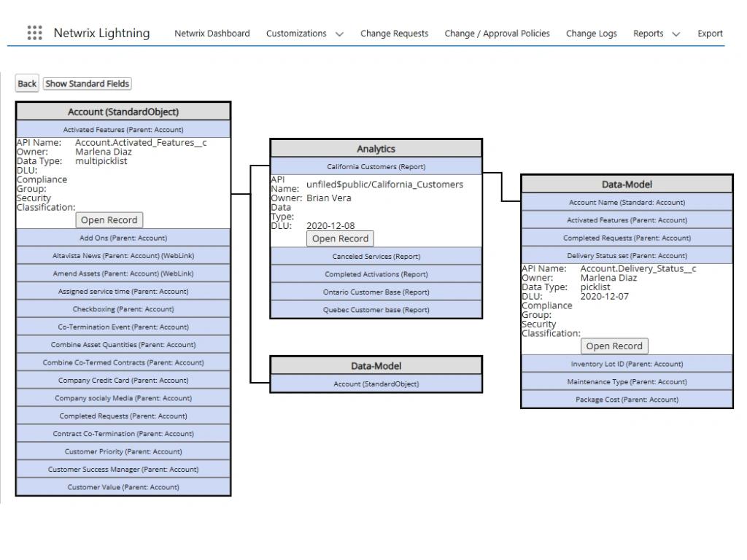Expand the Add Ons field row

[x=123, y=238]
